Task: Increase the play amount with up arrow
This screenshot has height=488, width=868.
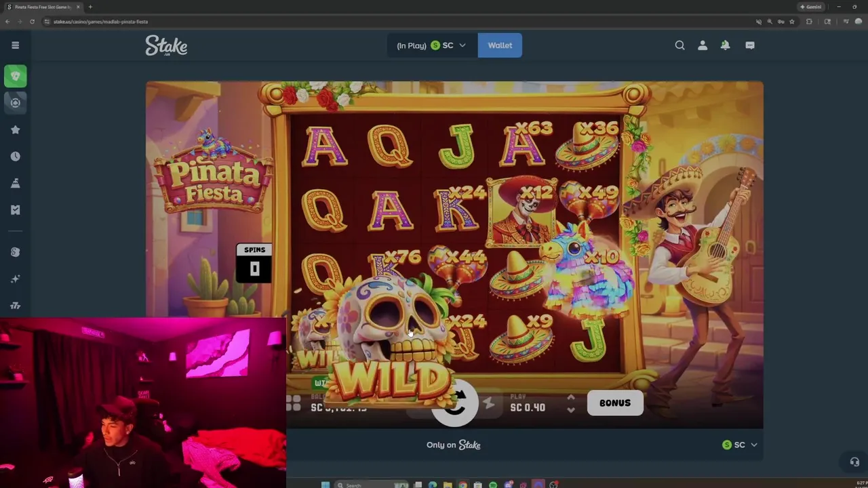Action: click(570, 398)
